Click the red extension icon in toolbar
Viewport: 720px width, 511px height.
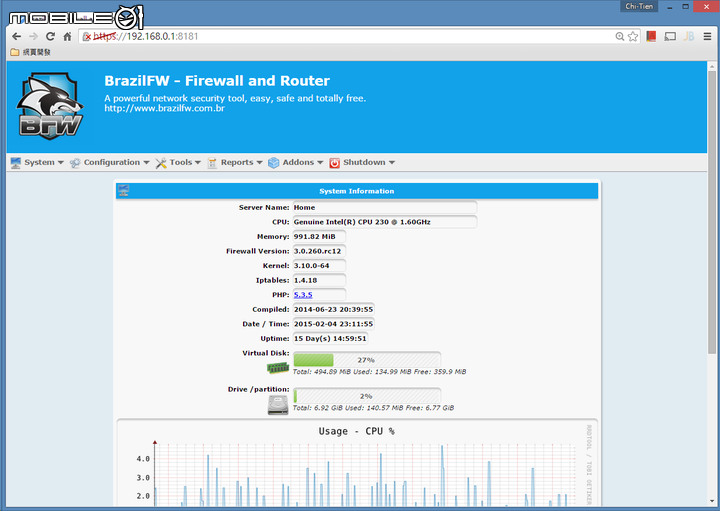651,36
